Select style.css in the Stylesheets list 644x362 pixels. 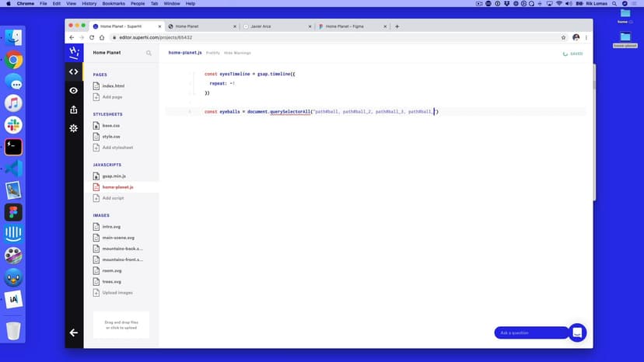point(111,136)
